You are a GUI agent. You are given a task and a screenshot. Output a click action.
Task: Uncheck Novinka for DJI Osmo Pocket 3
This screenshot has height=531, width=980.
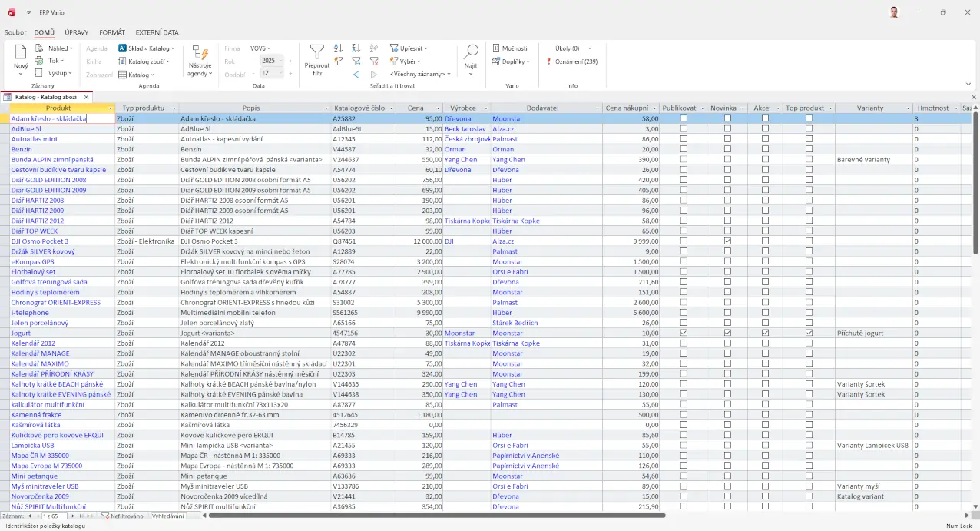click(x=727, y=241)
